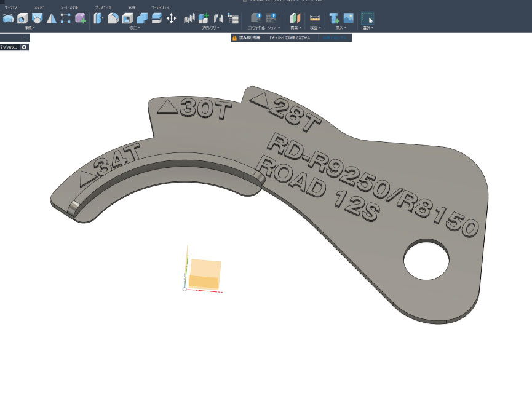This screenshot has width=532, height=399.
Task: Click the Insert Decal image icon
Action: [349, 18]
